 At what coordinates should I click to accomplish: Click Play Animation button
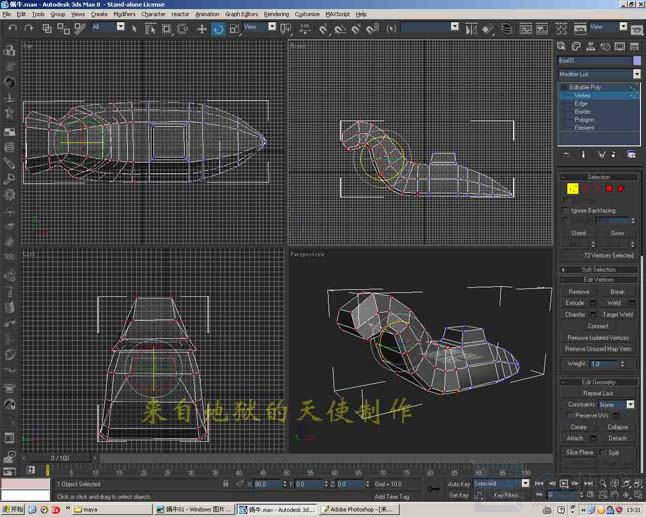click(x=564, y=484)
